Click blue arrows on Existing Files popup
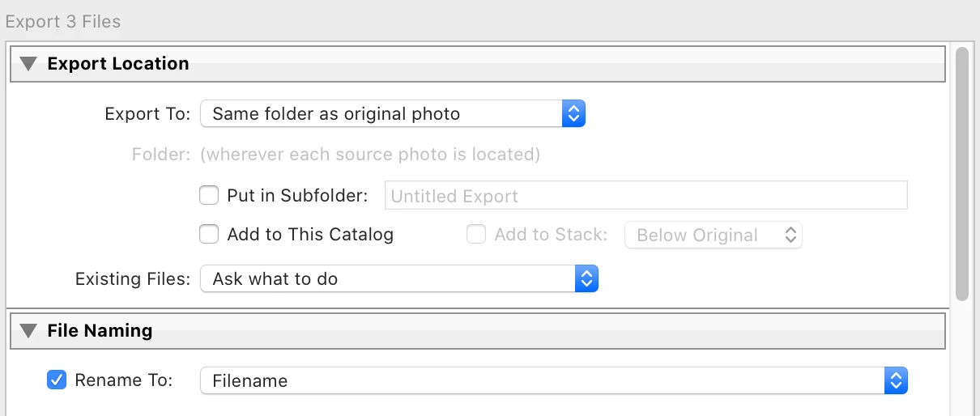This screenshot has width=980, height=416. (x=586, y=279)
